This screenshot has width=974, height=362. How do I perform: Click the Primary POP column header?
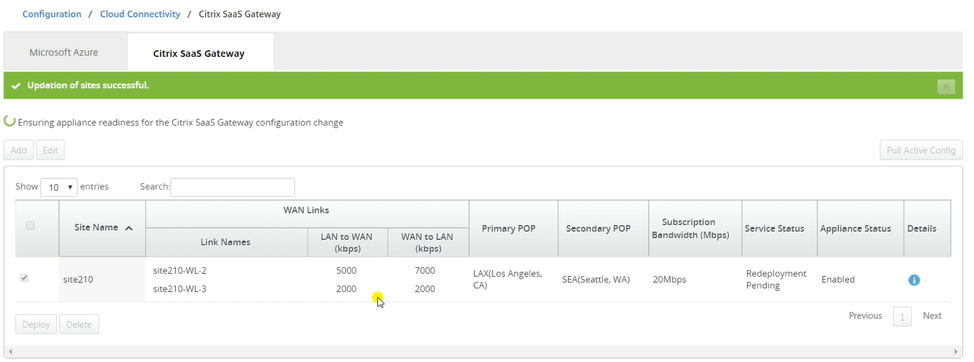tap(513, 229)
